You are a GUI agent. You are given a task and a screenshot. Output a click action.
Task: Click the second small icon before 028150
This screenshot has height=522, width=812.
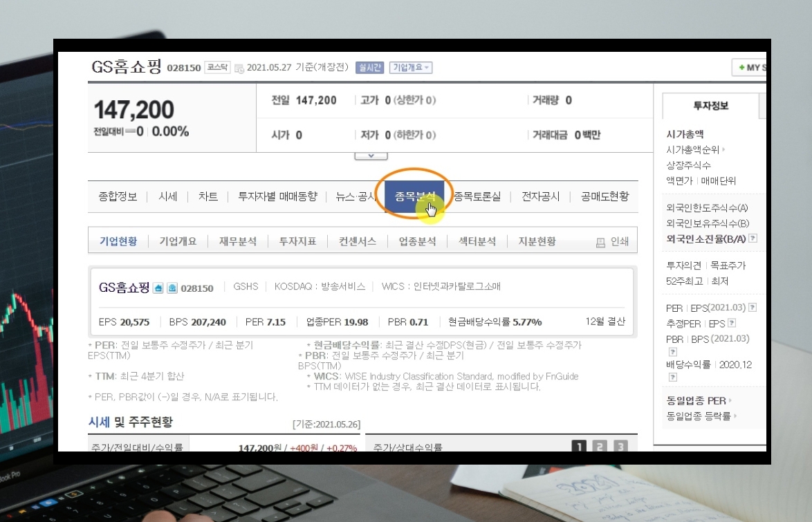pyautogui.click(x=172, y=288)
